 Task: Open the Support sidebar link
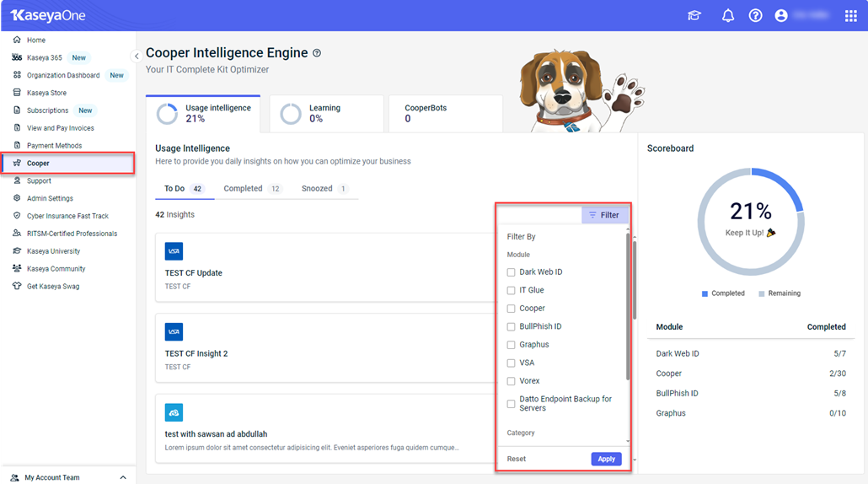(x=39, y=180)
